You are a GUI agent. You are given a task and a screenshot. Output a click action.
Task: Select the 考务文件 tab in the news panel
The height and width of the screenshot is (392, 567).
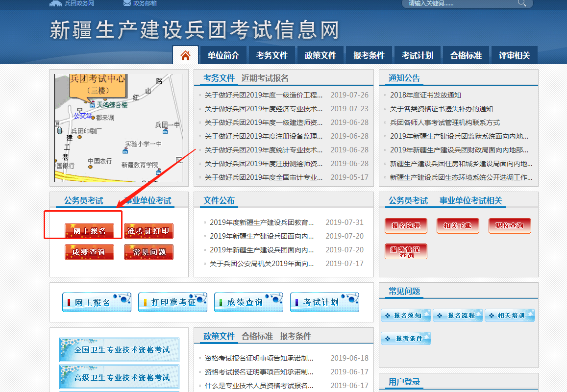pyautogui.click(x=219, y=78)
